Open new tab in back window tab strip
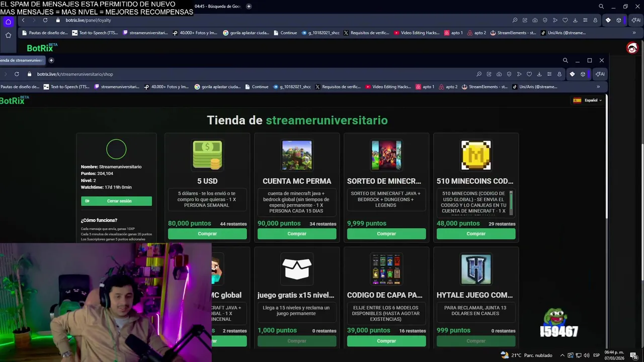644x362 pixels. click(x=249, y=6)
